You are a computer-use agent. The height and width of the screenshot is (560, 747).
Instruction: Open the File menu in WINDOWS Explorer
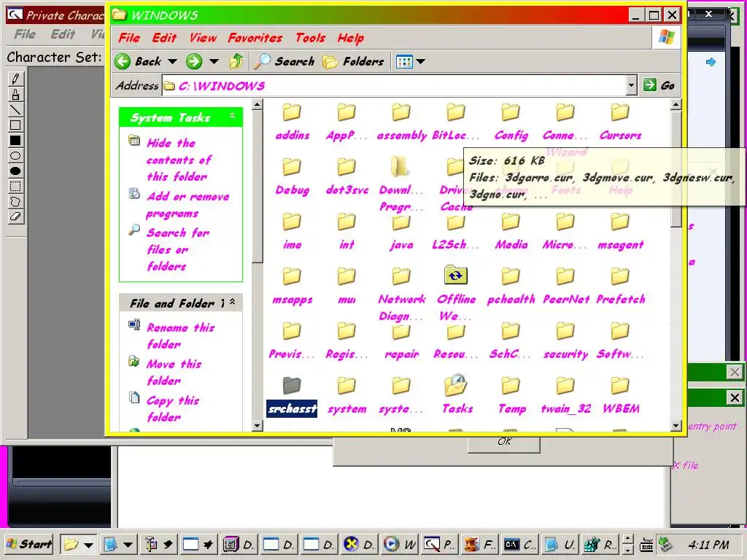click(129, 38)
